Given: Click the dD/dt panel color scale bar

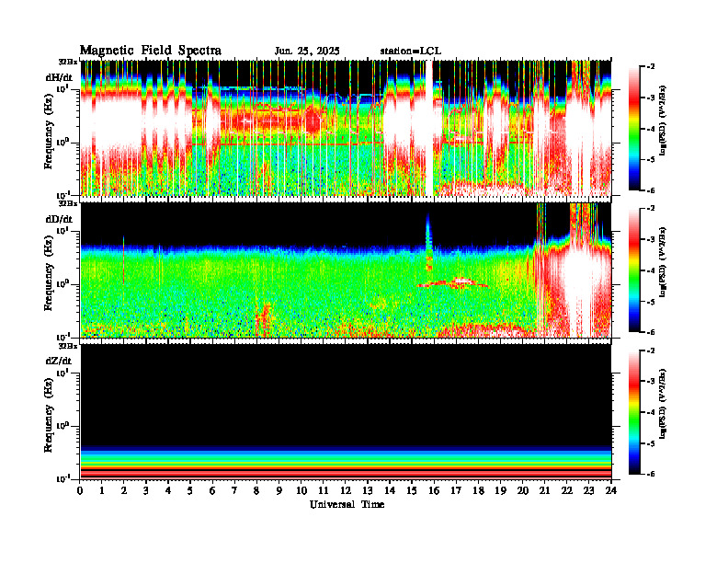Looking at the screenshot, I should click(634, 270).
